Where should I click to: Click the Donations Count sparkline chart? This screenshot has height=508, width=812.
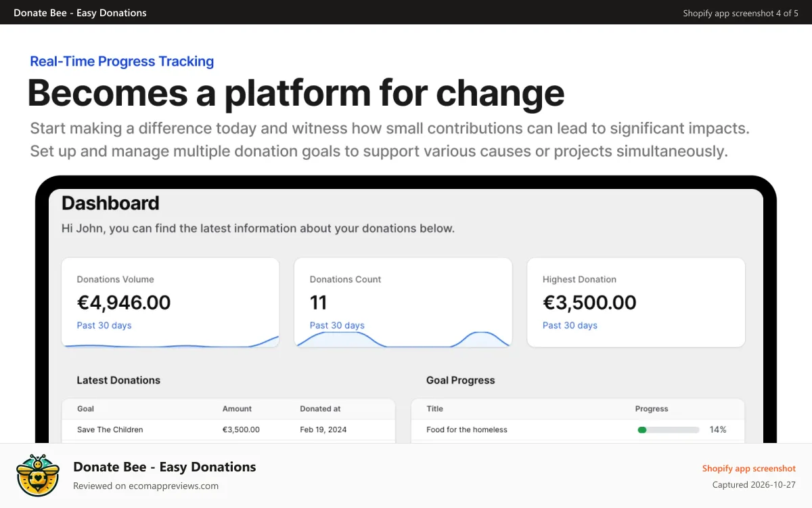coord(403,339)
